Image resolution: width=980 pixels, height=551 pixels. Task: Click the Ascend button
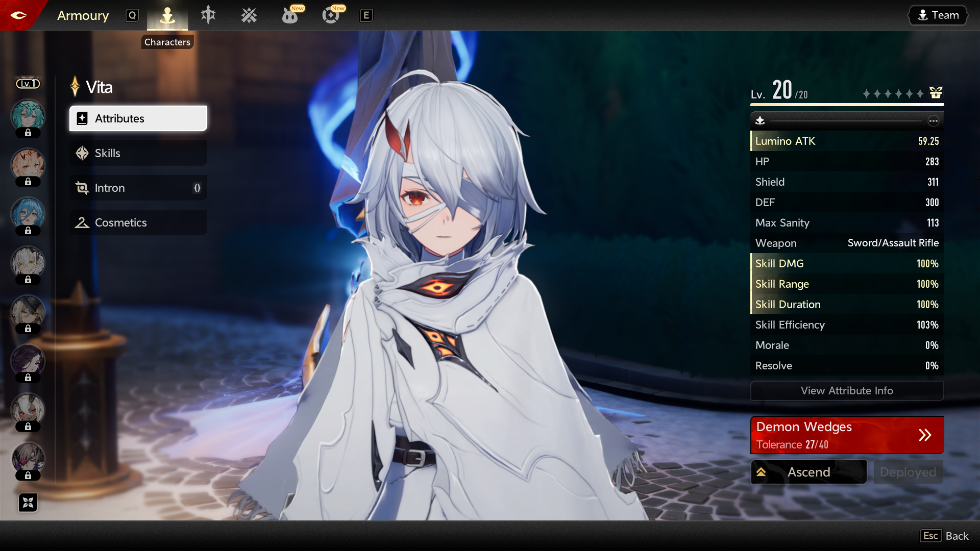click(x=808, y=472)
